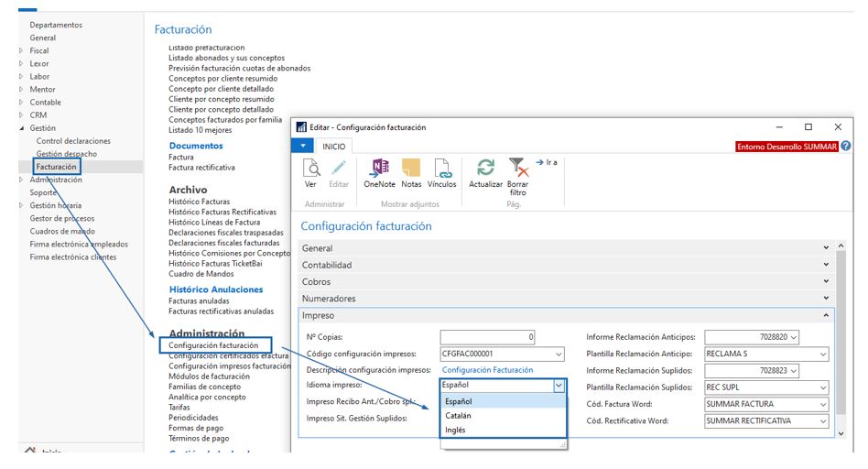The height and width of the screenshot is (469, 868).
Task: Refresh page with Actualizar icon
Action: coord(485,169)
